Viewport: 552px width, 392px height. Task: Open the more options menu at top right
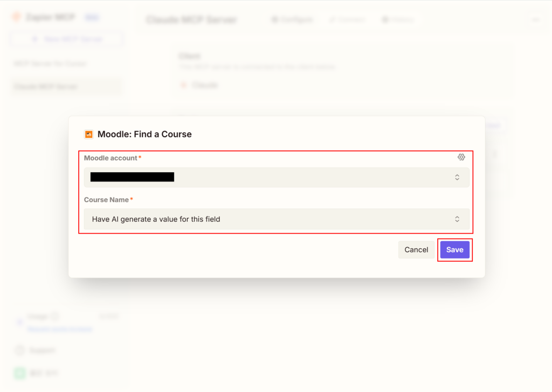click(x=535, y=20)
